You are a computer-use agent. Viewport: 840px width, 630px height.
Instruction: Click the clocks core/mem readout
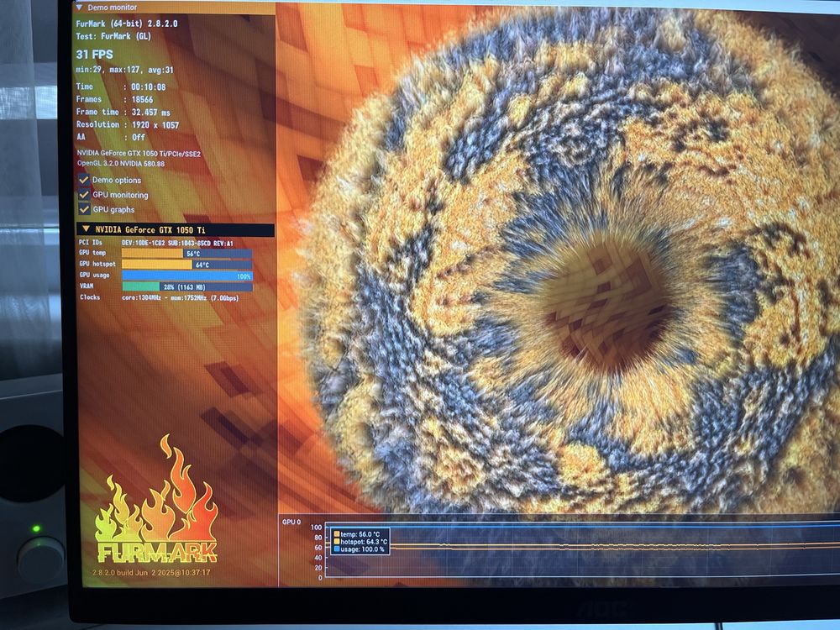pyautogui.click(x=180, y=298)
